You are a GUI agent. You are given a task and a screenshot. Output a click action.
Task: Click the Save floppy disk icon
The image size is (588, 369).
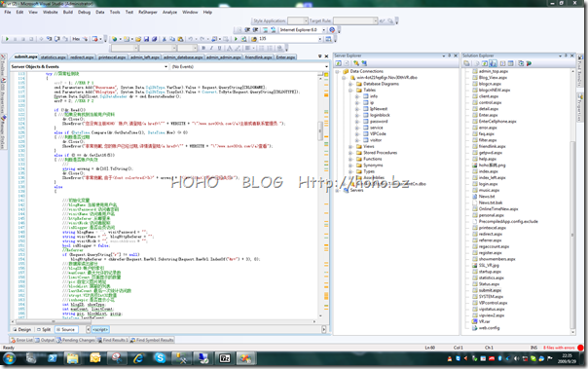146,39
